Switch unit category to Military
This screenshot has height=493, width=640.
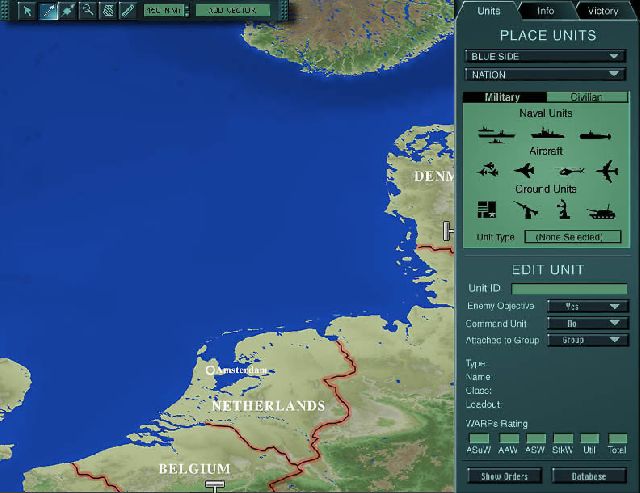tap(502, 97)
